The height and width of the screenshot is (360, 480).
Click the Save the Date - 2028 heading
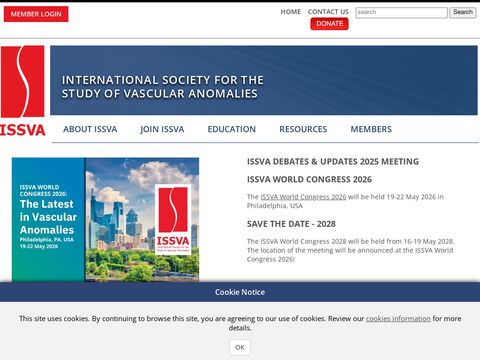[x=291, y=224]
